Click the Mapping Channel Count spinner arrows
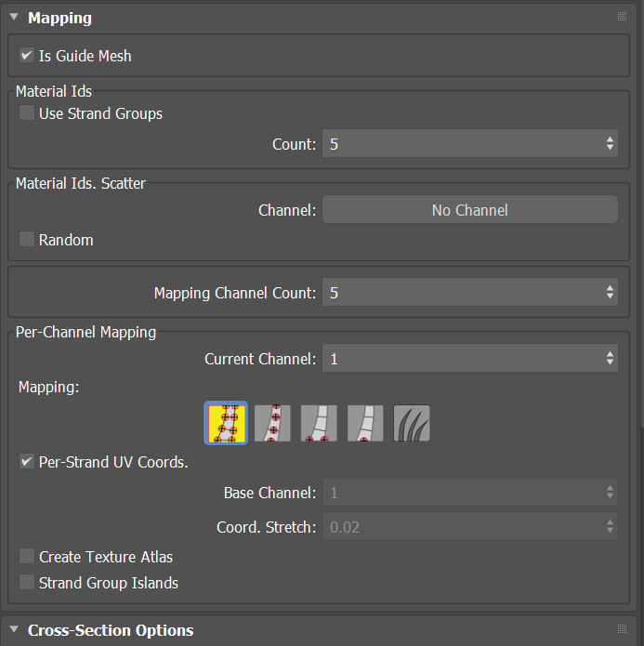Image resolution: width=644 pixels, height=646 pixels. pyautogui.click(x=610, y=293)
